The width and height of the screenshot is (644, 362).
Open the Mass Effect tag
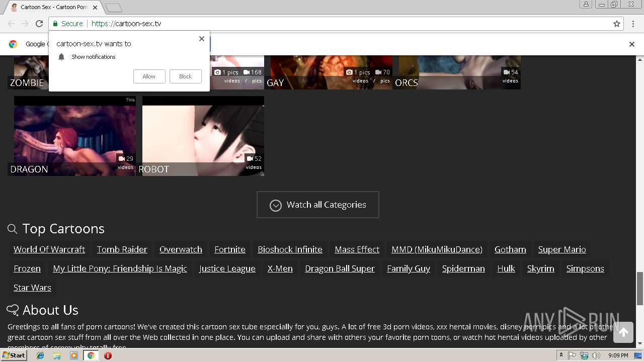(357, 249)
